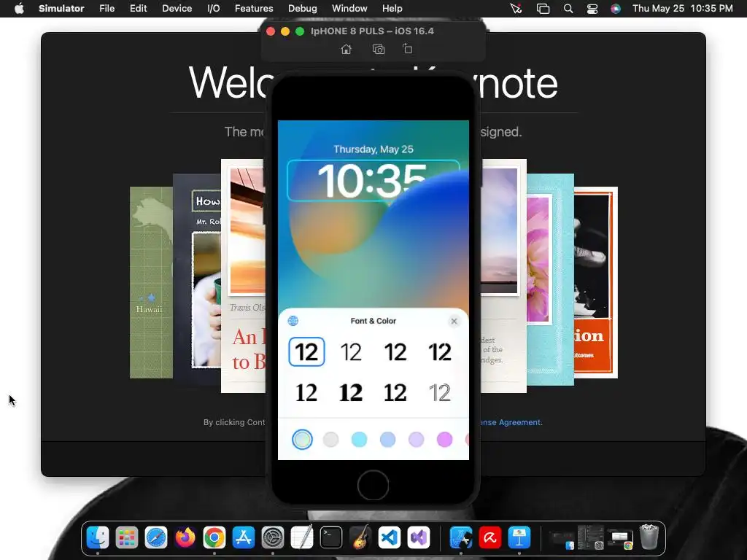
Task: Open Google Chrome from the Dock
Action: click(214, 537)
